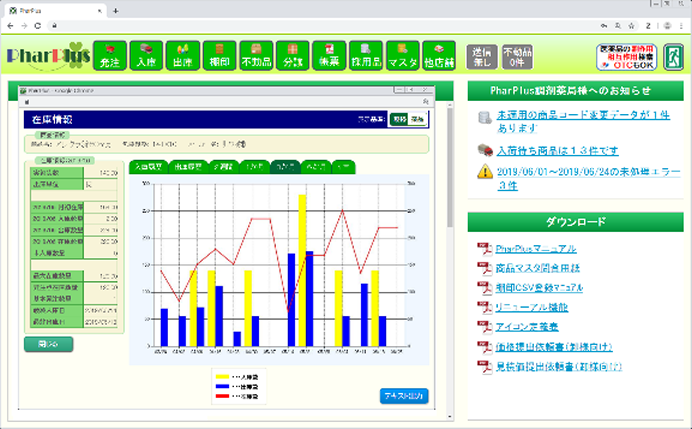Click the PharPlus調剤薬局様へのお知らせ header
The width and height of the screenshot is (692, 429).
coord(575,91)
